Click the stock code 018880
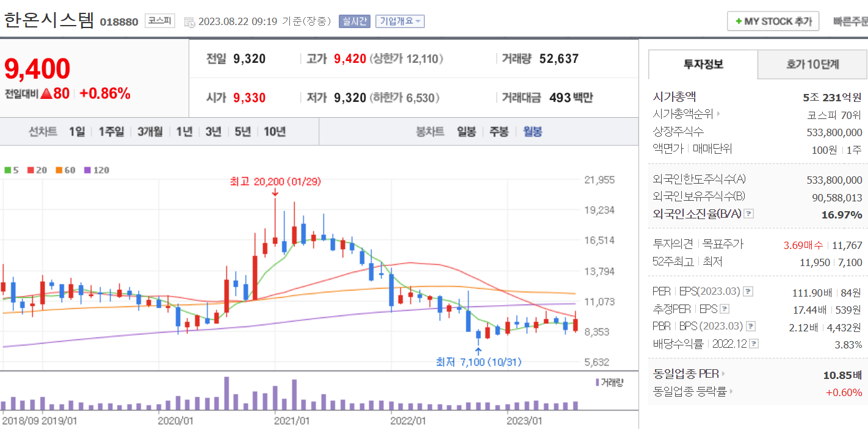The image size is (868, 429). tap(119, 22)
